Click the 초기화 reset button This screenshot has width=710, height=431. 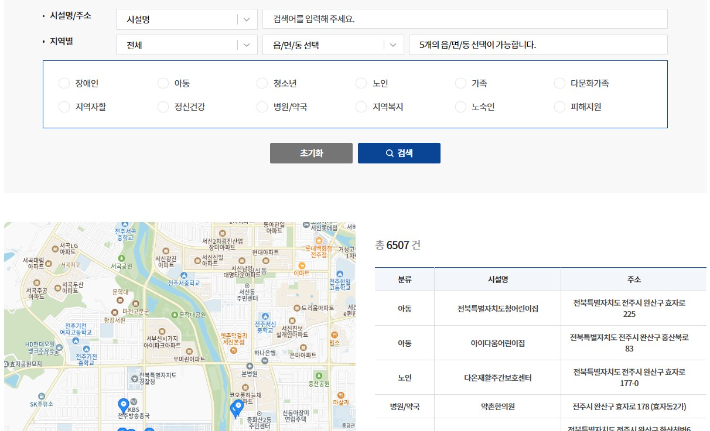[311, 153]
